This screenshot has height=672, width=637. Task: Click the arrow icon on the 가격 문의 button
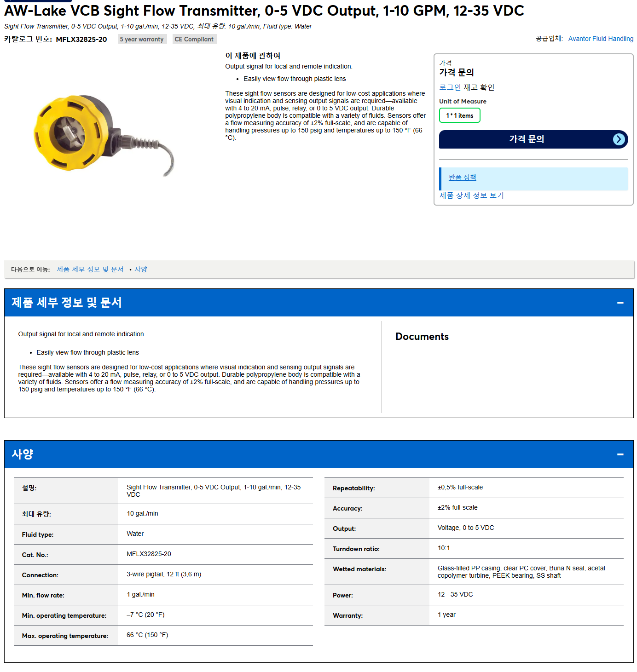click(x=619, y=139)
